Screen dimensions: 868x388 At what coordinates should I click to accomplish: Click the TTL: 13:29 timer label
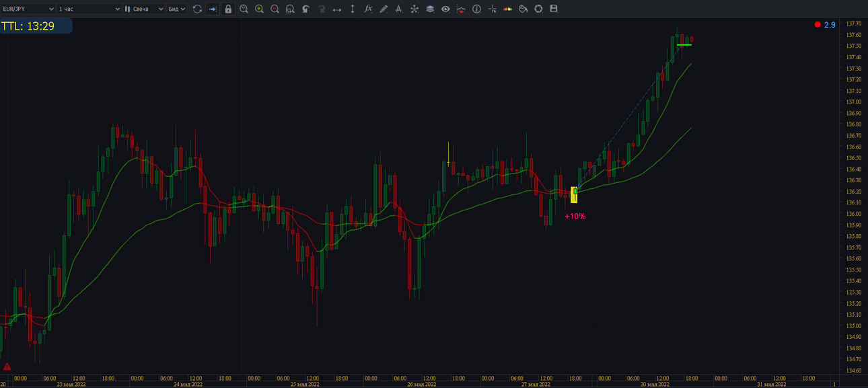tap(28, 26)
